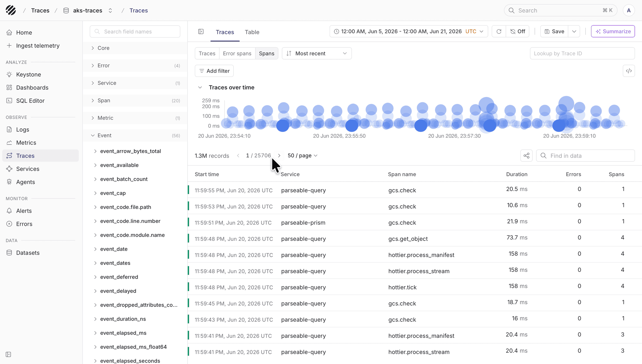Open the Home sidebar item
Image resolution: width=642 pixels, height=364 pixels.
[40, 32]
